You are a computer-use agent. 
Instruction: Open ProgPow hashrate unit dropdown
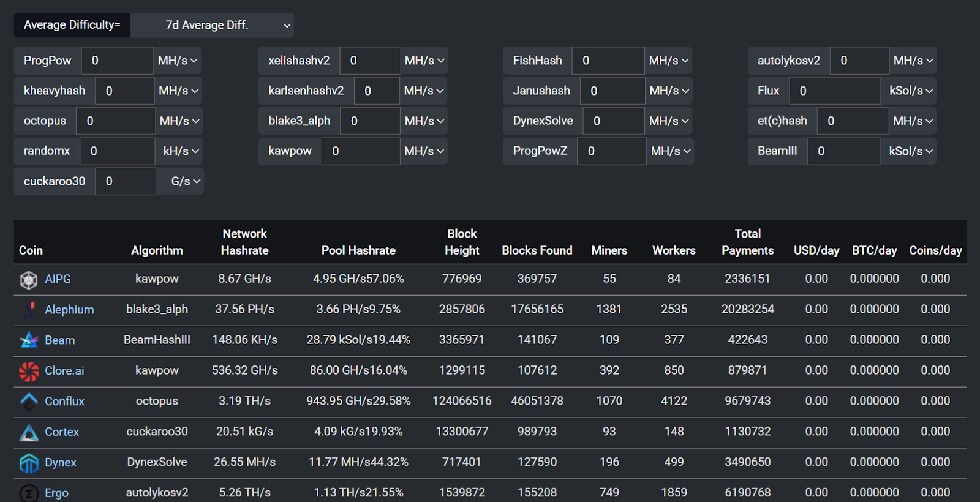[x=178, y=61]
